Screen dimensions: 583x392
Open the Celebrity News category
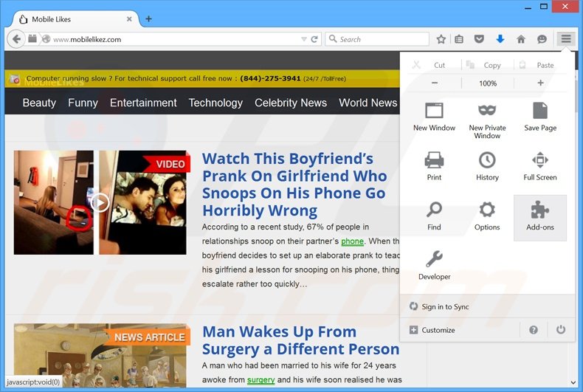click(x=291, y=103)
